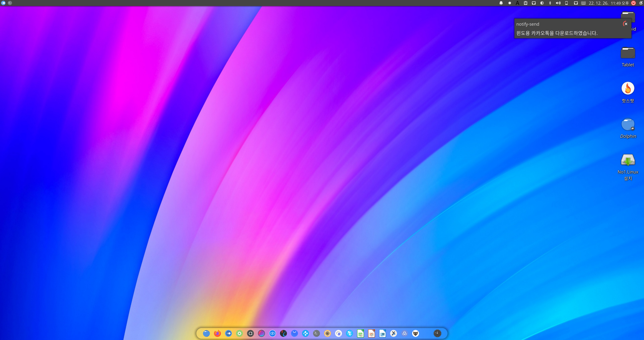Viewport: 644px width, 340px height.
Task: Open the network tray icon beside the clipboard icon
Action: click(534, 3)
